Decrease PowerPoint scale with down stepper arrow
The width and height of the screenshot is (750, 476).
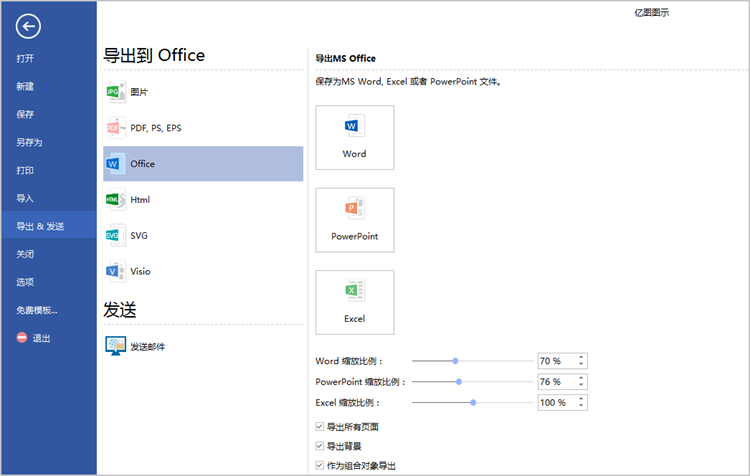581,385
